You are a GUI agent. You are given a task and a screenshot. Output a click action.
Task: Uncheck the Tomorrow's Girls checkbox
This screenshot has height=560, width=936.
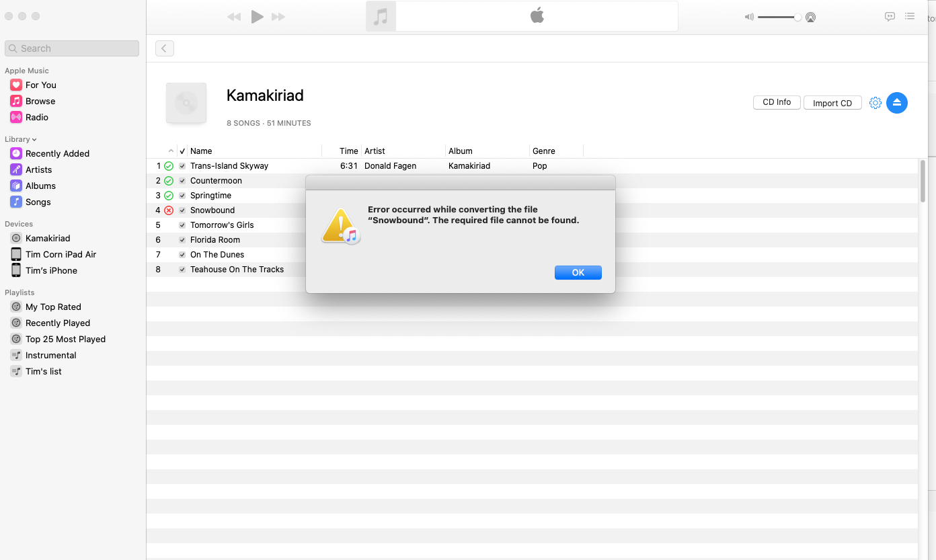[x=182, y=225]
